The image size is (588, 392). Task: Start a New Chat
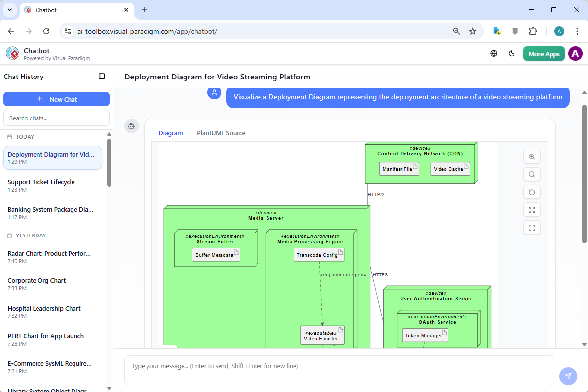tap(56, 99)
